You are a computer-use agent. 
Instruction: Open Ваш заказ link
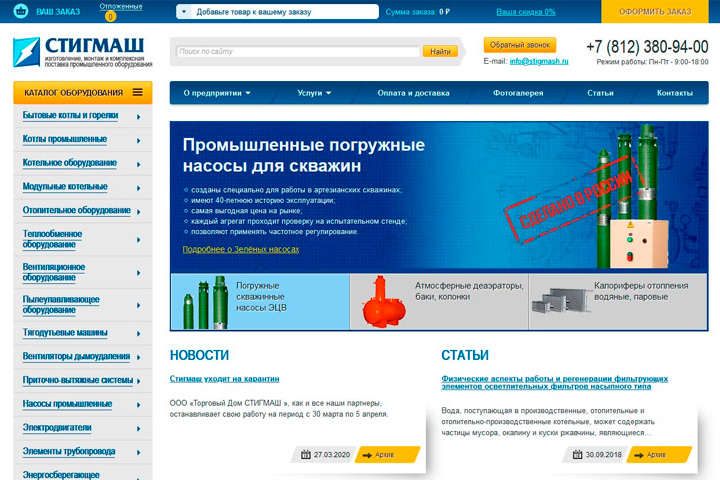tap(58, 11)
